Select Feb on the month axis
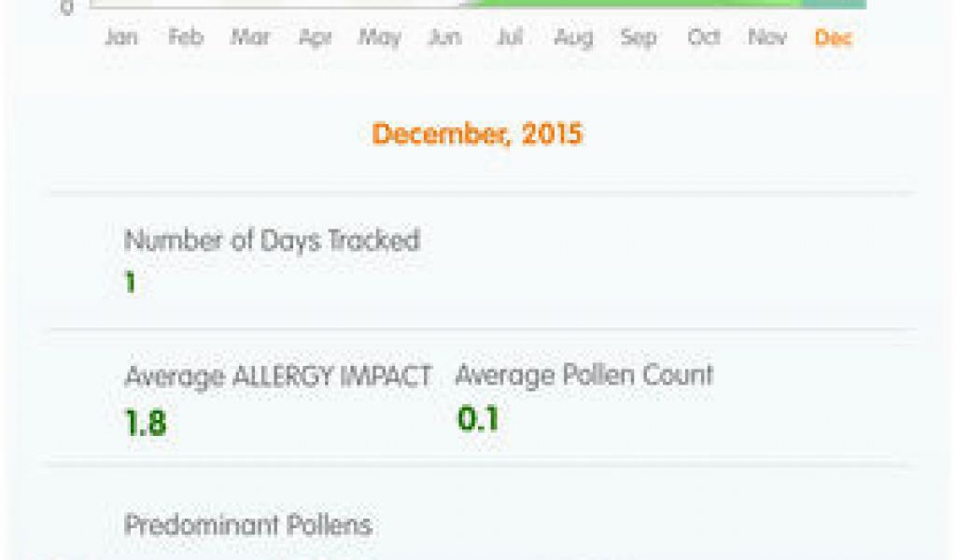 [x=186, y=37]
